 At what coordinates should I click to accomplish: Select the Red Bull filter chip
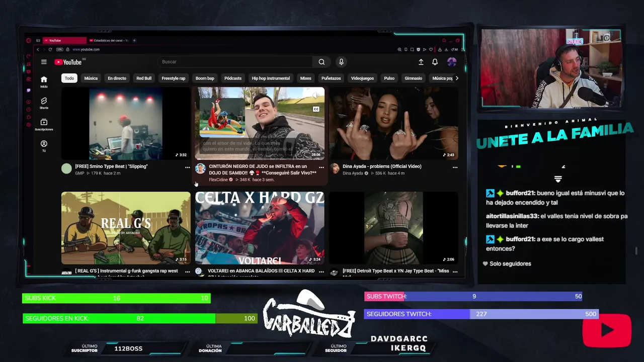144,78
